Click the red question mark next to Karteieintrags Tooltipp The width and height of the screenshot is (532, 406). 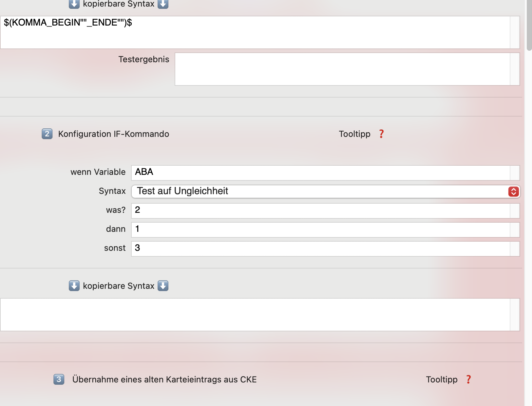pos(468,379)
